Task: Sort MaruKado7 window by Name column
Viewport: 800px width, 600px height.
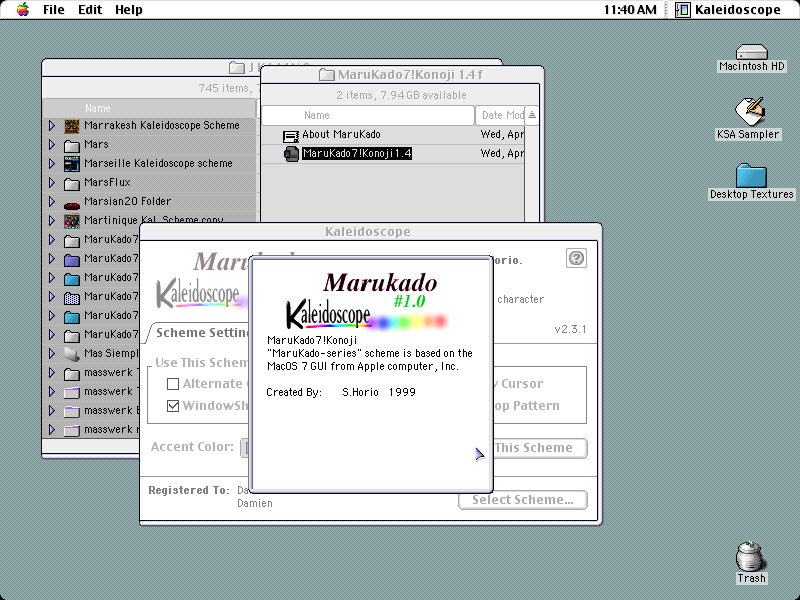Action: coord(368,115)
